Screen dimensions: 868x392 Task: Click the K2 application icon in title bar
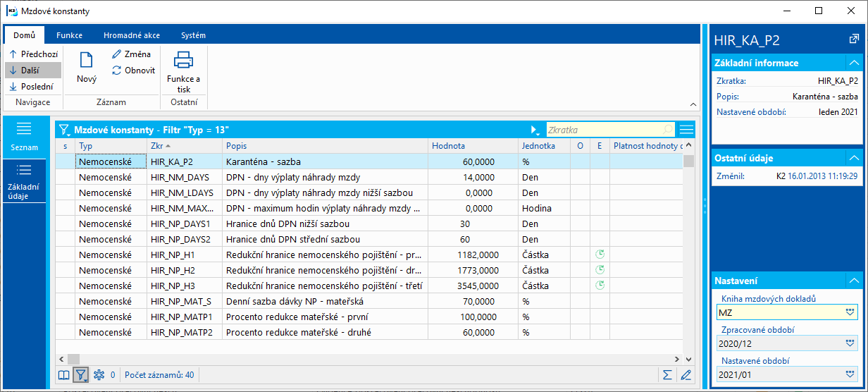point(11,11)
